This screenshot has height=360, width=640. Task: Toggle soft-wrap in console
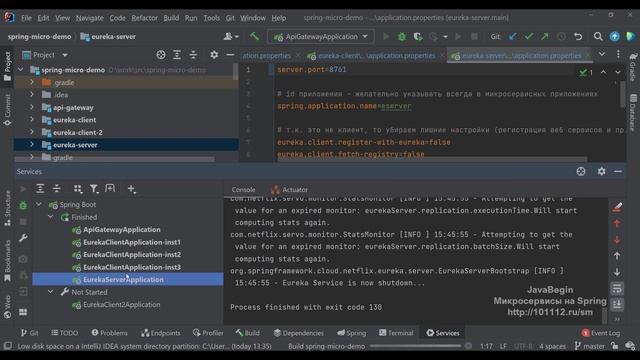click(617, 289)
